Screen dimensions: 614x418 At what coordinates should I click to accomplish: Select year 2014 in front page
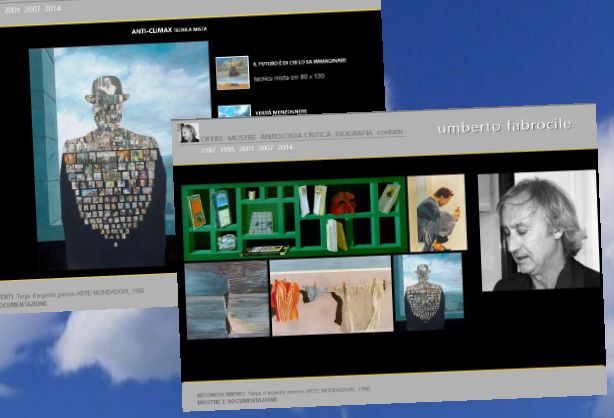[285, 147]
